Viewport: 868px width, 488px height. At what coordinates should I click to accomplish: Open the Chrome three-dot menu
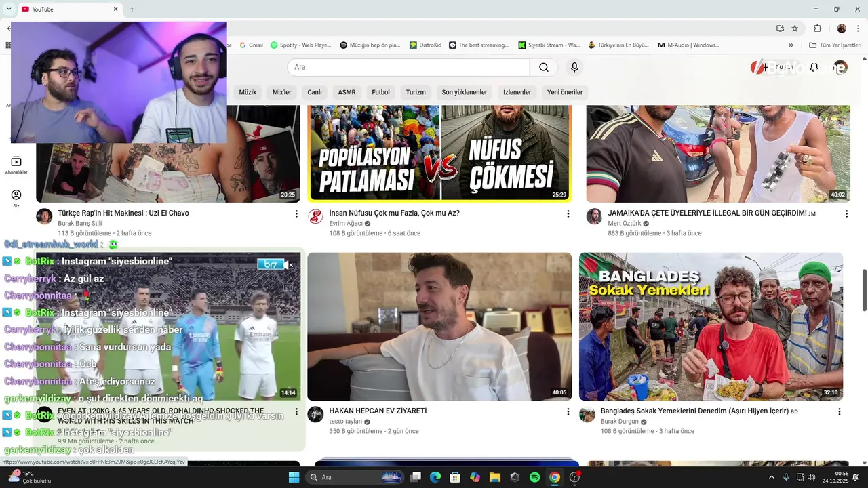(x=859, y=28)
